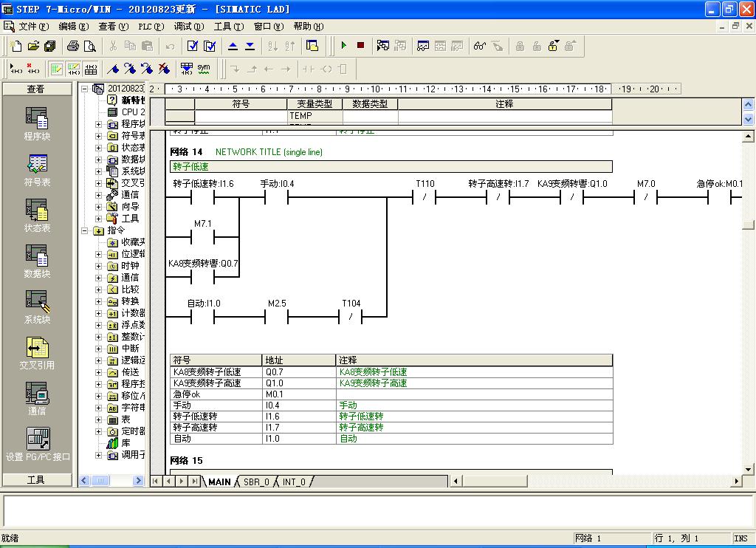Screen dimensions: 756x548
Task: Toggle a bookmark with the blue flag
Action: point(113,69)
